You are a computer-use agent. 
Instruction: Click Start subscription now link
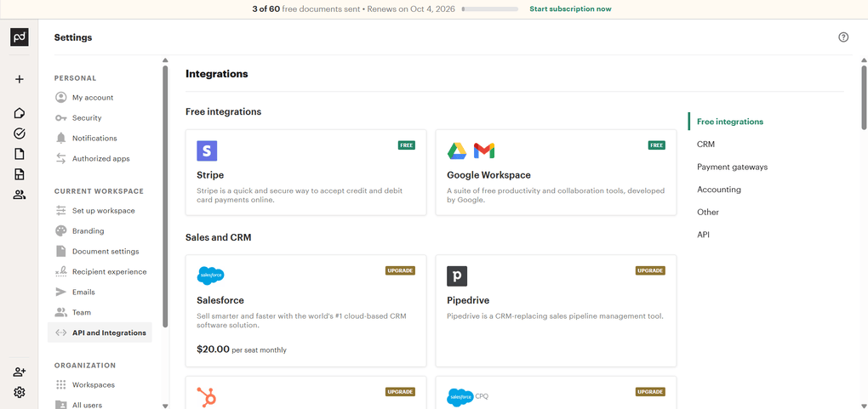click(570, 9)
